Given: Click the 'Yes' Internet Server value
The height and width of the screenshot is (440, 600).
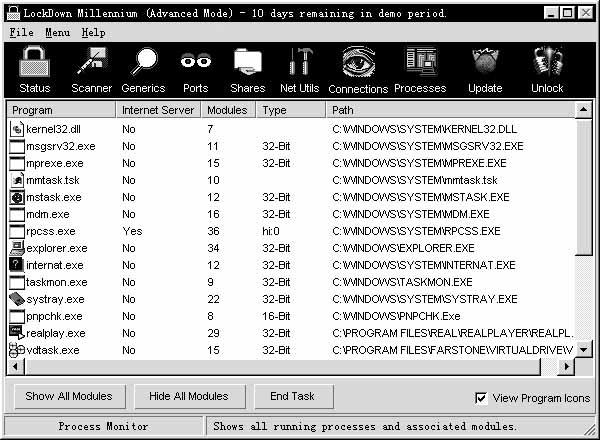Looking at the screenshot, I should coord(132,231).
